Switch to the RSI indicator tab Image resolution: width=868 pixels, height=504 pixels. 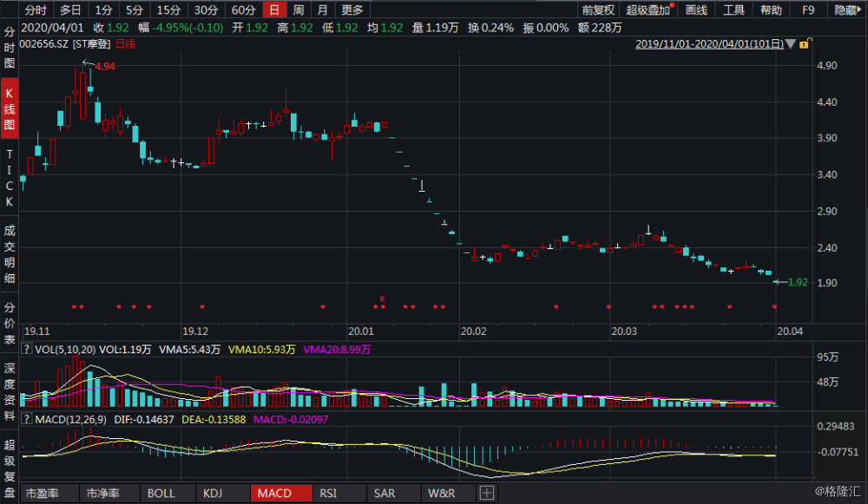(x=331, y=493)
